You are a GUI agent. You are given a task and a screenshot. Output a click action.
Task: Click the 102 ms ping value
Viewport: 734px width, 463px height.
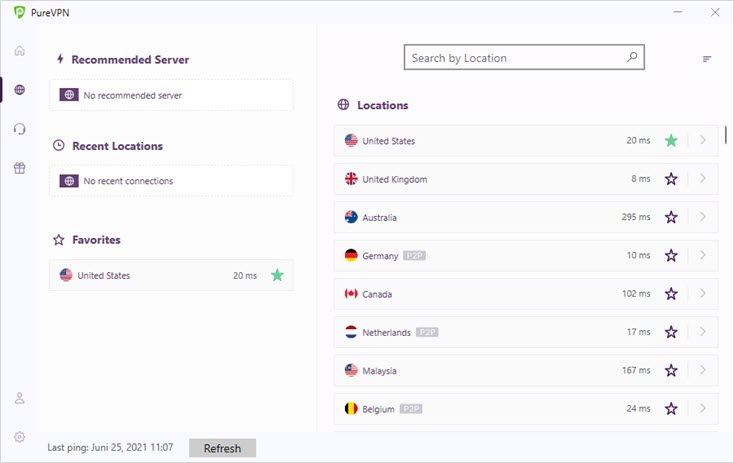tap(636, 294)
